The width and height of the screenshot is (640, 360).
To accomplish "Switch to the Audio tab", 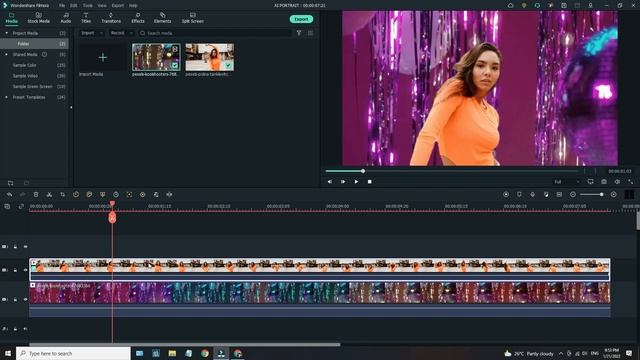I will (66, 18).
